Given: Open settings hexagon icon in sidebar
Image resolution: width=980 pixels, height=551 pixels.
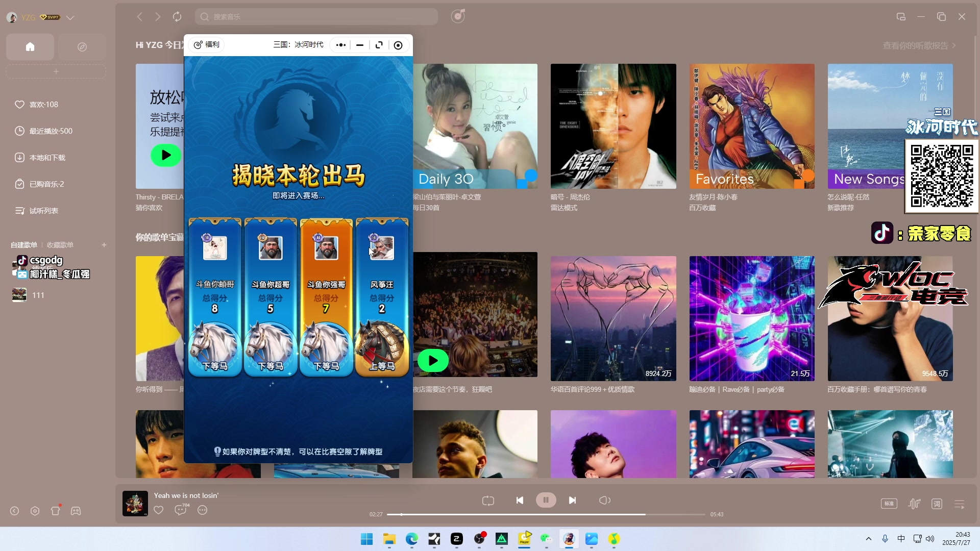Looking at the screenshot, I should coord(35,511).
